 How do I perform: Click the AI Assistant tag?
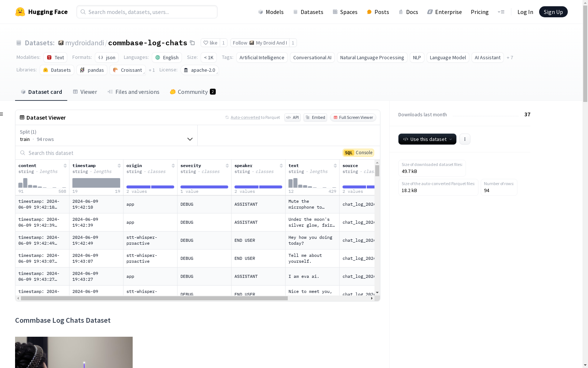(488, 57)
